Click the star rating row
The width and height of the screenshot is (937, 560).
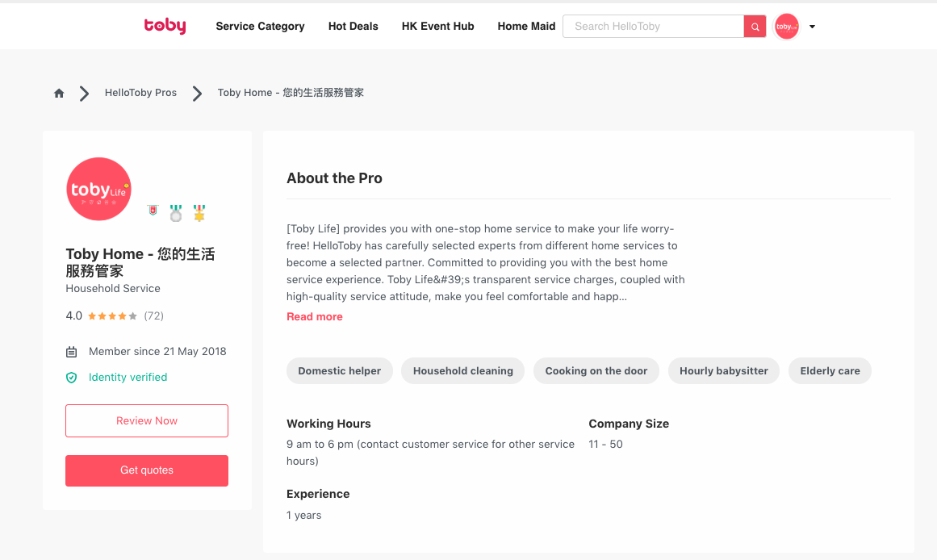click(112, 316)
